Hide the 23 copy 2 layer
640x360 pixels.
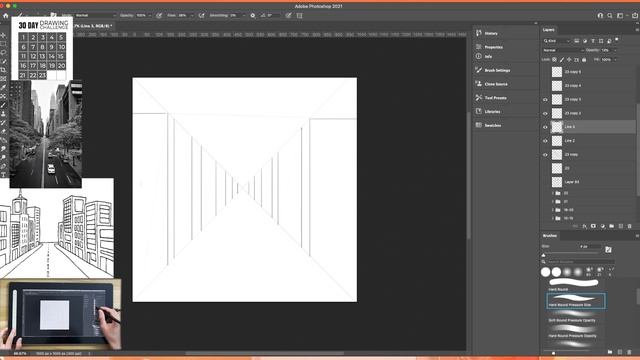[x=545, y=113]
